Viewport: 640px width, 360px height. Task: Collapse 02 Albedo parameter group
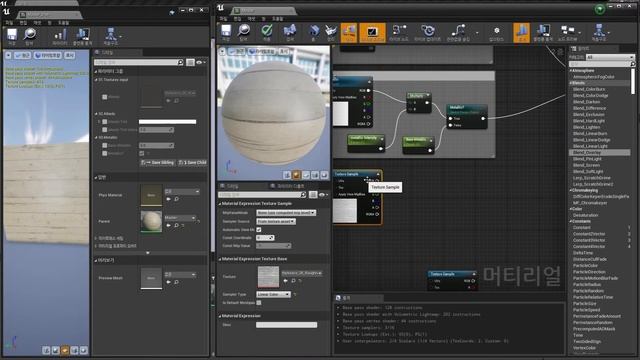pyautogui.click(x=96, y=114)
